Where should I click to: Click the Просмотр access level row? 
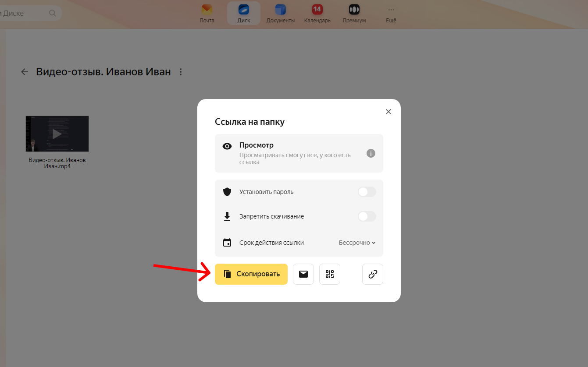coord(299,153)
